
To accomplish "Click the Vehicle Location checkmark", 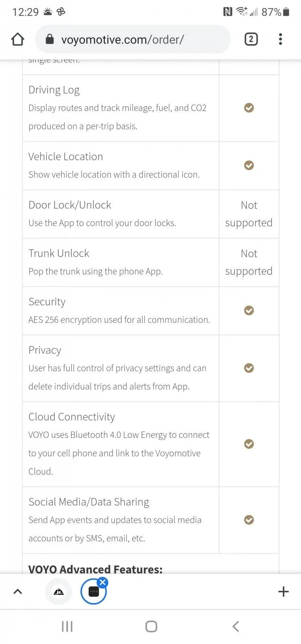I will (249, 165).
